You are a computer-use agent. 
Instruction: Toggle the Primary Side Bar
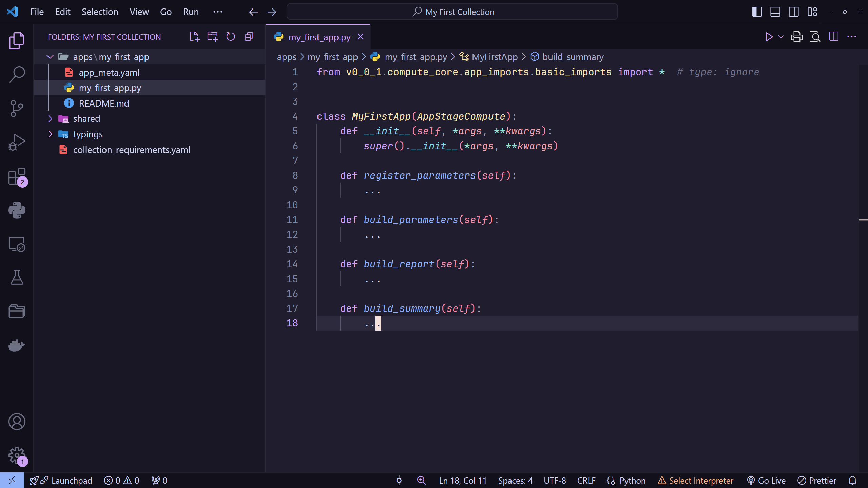click(757, 12)
